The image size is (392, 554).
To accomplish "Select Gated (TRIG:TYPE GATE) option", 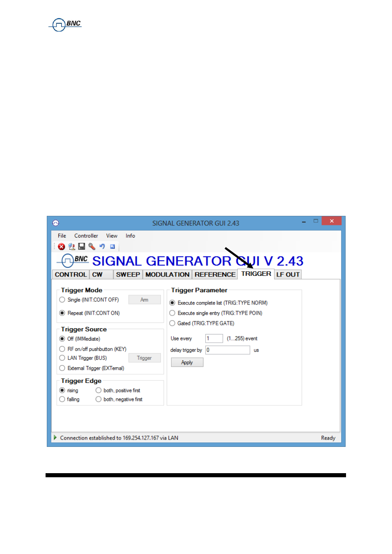I will [x=202, y=323].
